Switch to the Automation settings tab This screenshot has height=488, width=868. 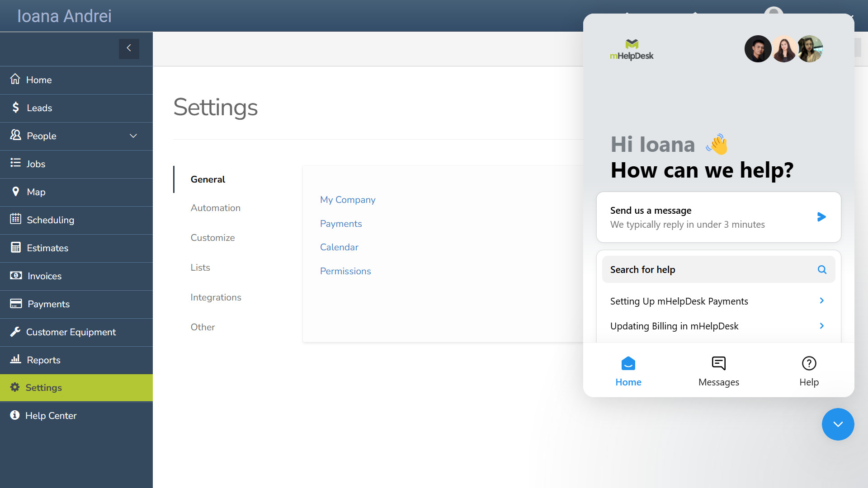[216, 207]
